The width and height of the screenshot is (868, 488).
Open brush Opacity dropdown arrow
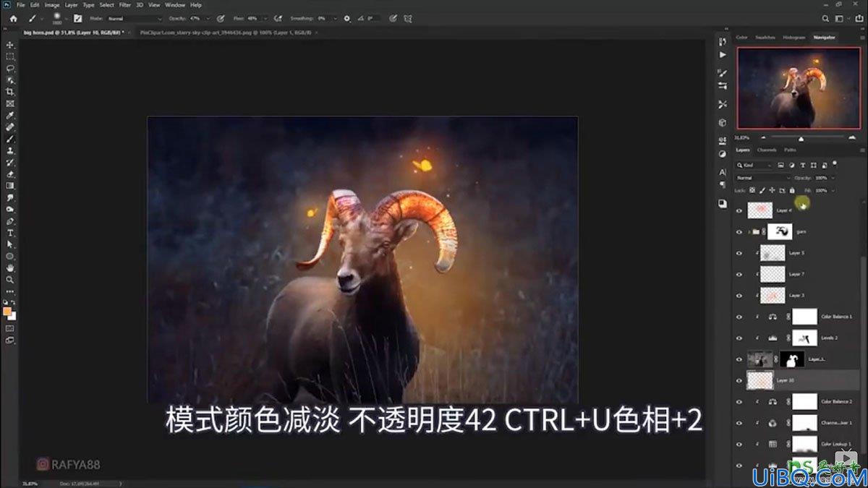pos(208,18)
